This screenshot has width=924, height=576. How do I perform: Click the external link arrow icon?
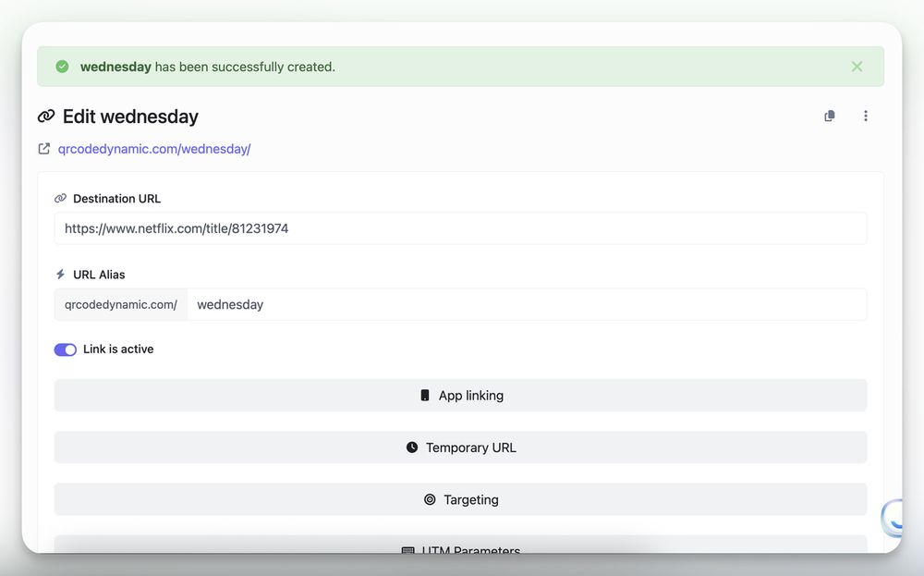[x=44, y=149]
